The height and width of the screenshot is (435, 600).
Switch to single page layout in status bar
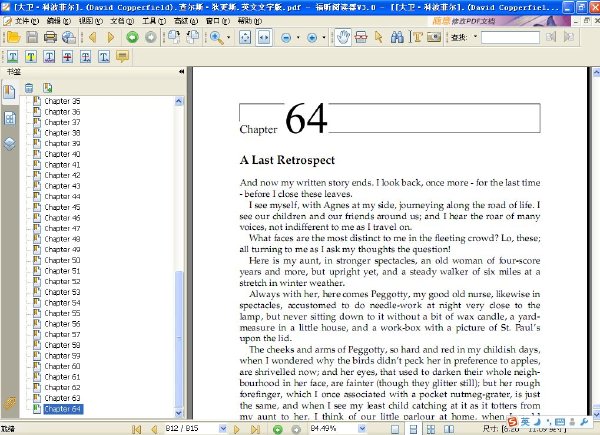click(x=395, y=429)
